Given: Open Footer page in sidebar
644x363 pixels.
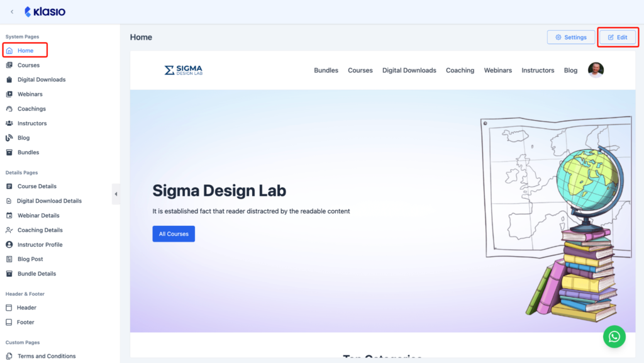Looking at the screenshot, I should (25, 322).
